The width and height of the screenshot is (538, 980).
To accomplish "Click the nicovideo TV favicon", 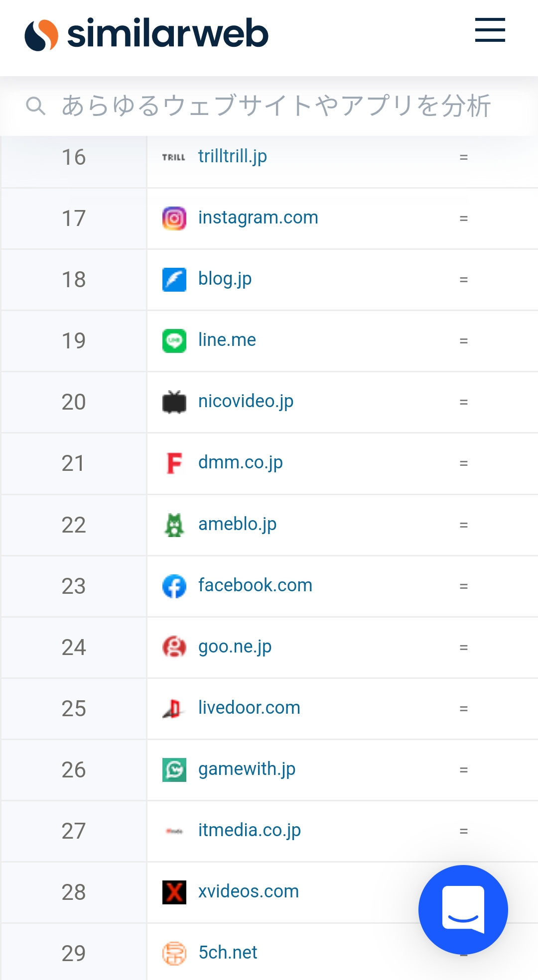I will point(174,402).
